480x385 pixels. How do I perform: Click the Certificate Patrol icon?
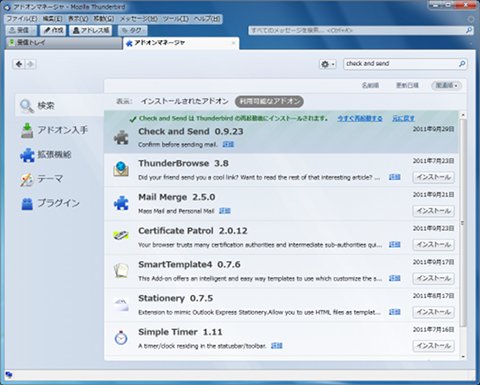pyautogui.click(x=121, y=235)
